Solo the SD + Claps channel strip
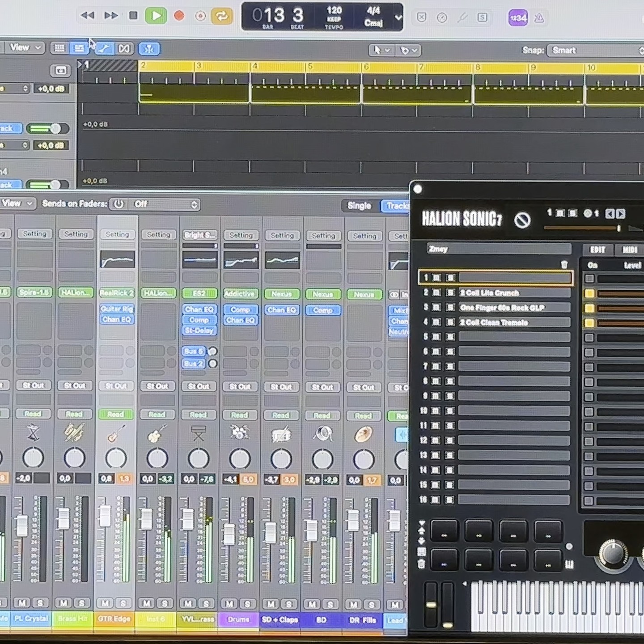644x644 pixels. tap(288, 605)
